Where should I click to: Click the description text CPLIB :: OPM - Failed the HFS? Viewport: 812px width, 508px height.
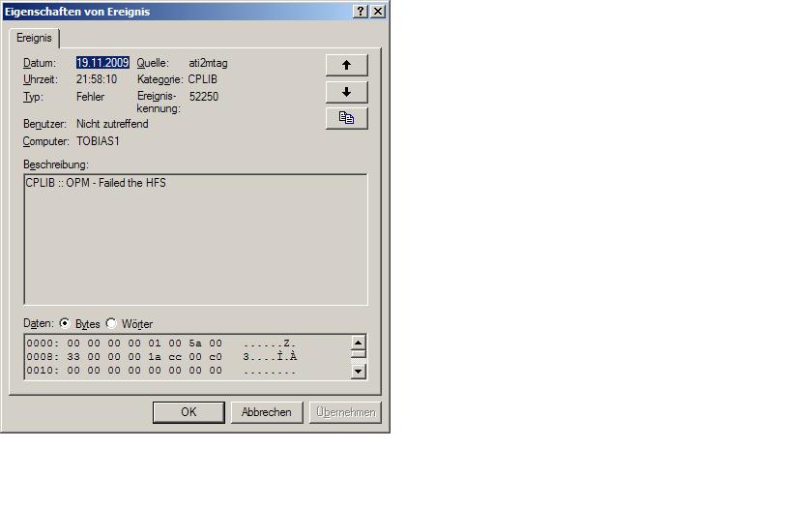click(x=96, y=183)
